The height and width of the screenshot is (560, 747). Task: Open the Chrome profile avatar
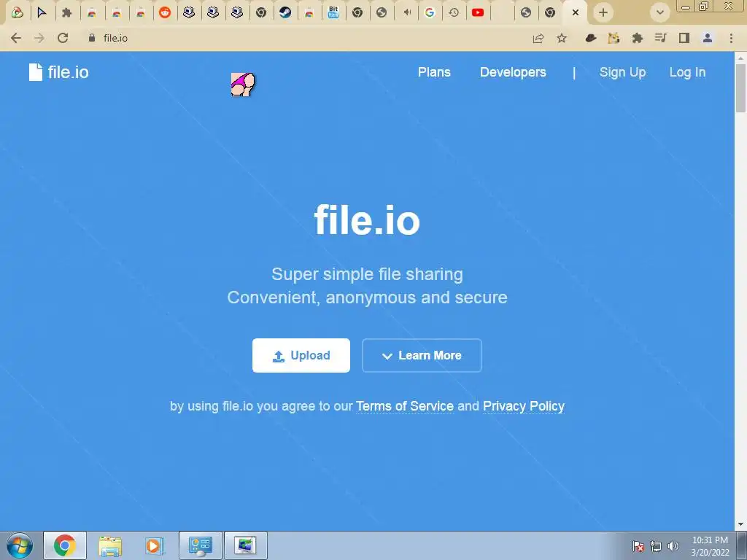pyautogui.click(x=708, y=38)
